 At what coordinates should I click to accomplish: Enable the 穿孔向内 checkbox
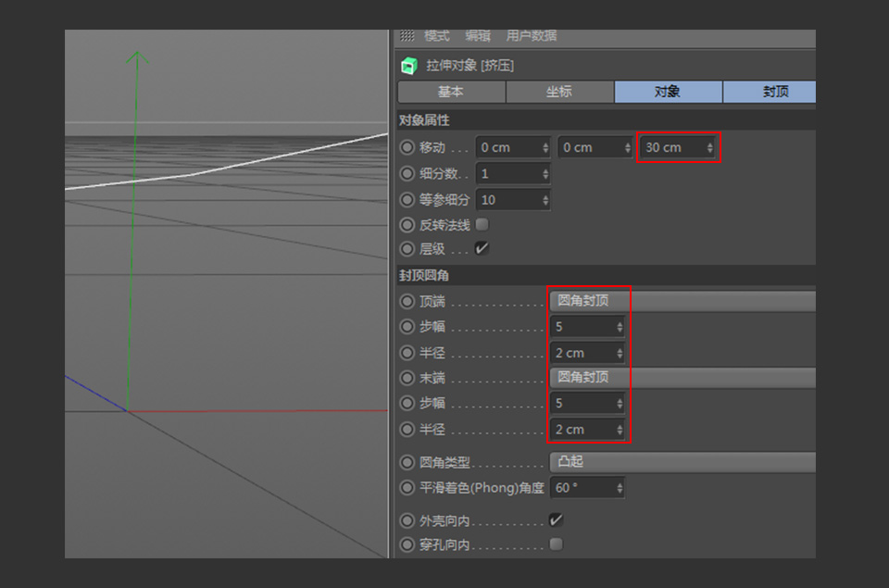coord(557,544)
